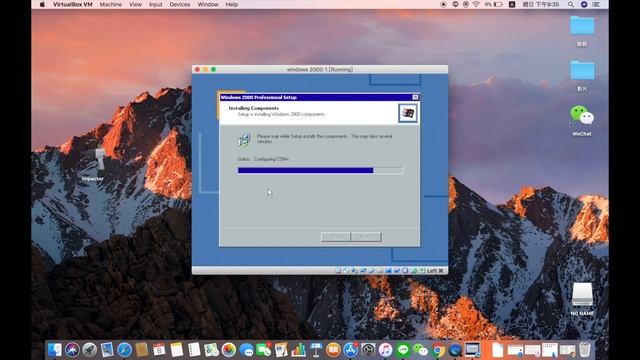640x360 pixels.
Task: Open FaceTime icon in the dock
Action: point(264,350)
